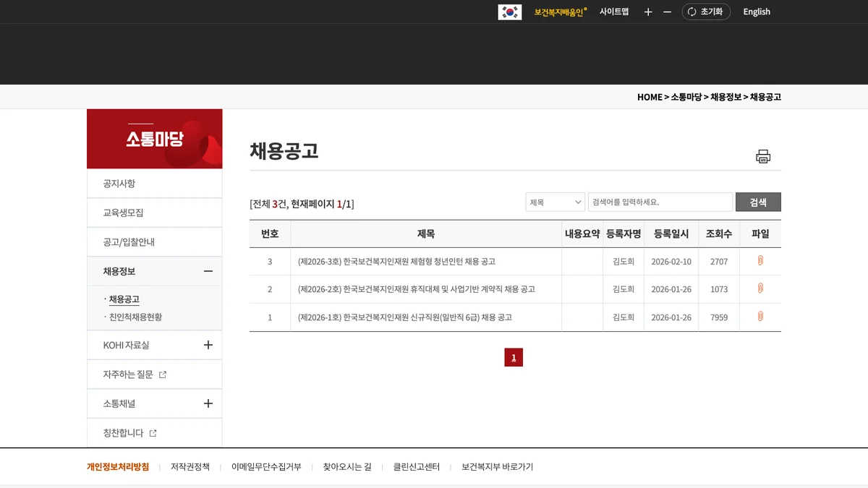Expand the 소통채널 sidebar section
Screen dimensions: 868x488
tap(208, 403)
